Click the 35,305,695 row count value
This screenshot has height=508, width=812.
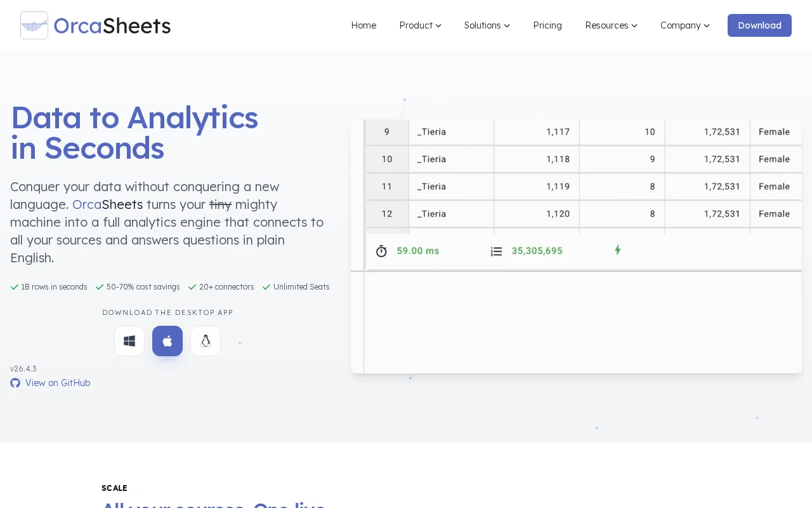pyautogui.click(x=537, y=251)
